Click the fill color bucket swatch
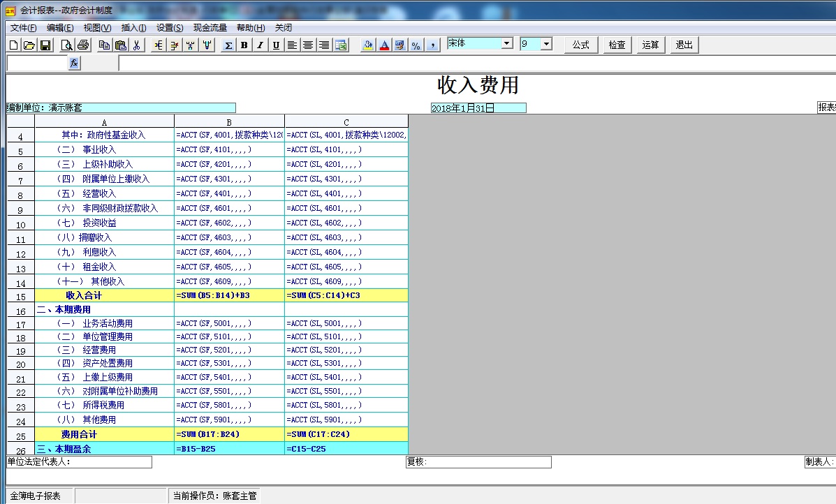Image resolution: width=836 pixels, height=504 pixels. tap(368, 45)
